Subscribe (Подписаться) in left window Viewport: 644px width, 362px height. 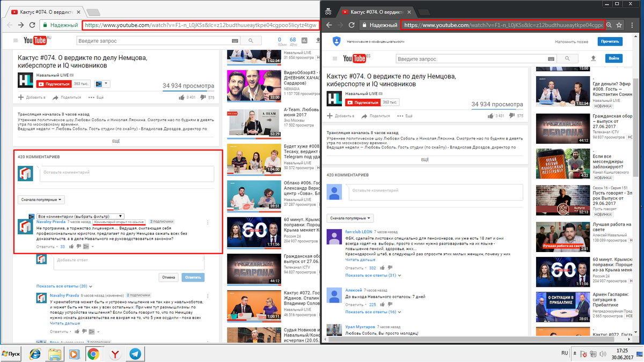tap(54, 84)
